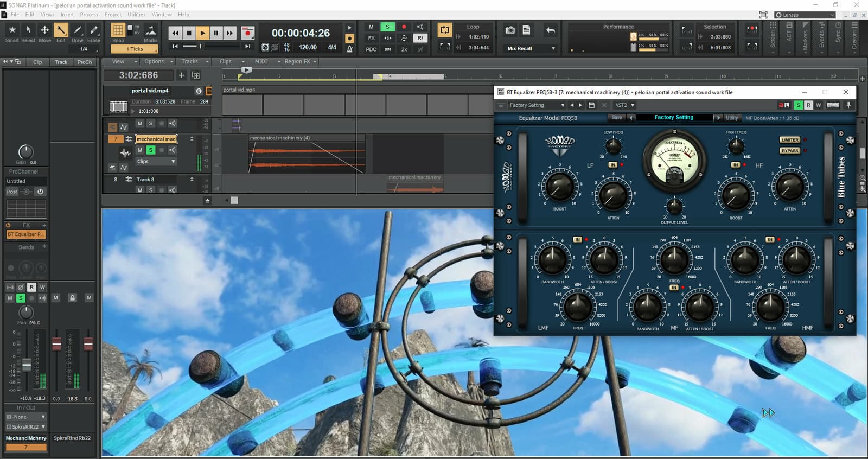Image resolution: width=868 pixels, height=459 pixels.
Task: Click the Utility button in equalizer
Action: point(732,118)
